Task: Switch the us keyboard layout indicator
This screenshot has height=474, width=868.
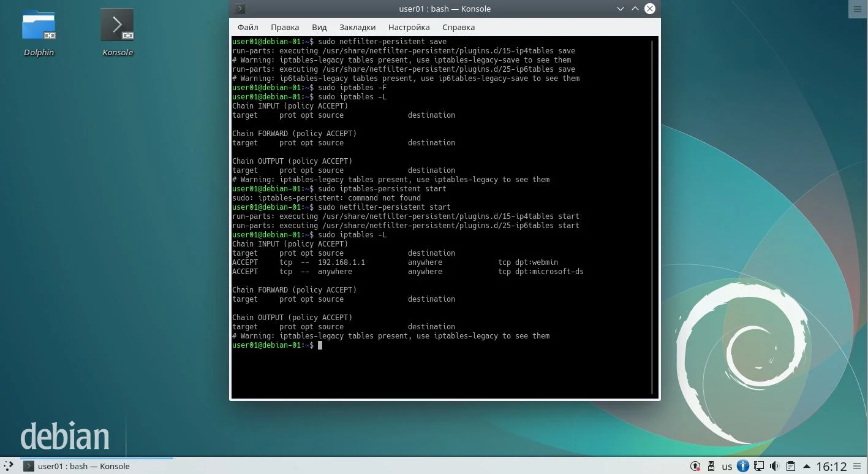Action: tap(726, 467)
